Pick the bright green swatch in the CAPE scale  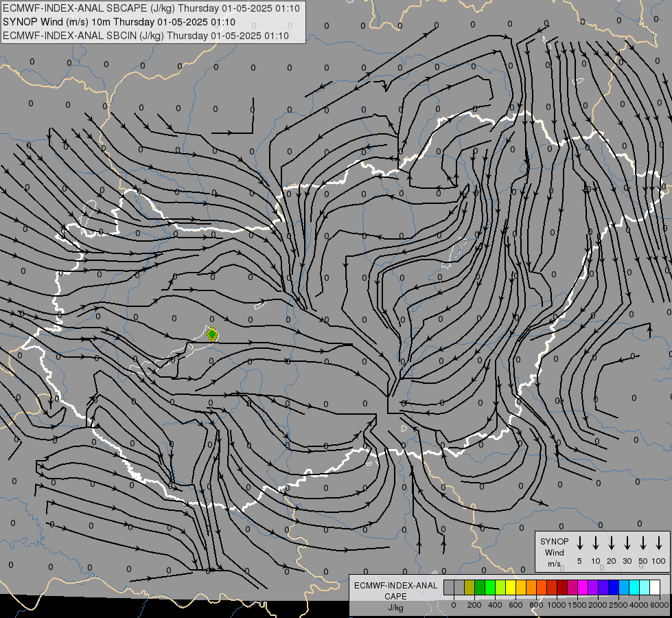(x=490, y=587)
